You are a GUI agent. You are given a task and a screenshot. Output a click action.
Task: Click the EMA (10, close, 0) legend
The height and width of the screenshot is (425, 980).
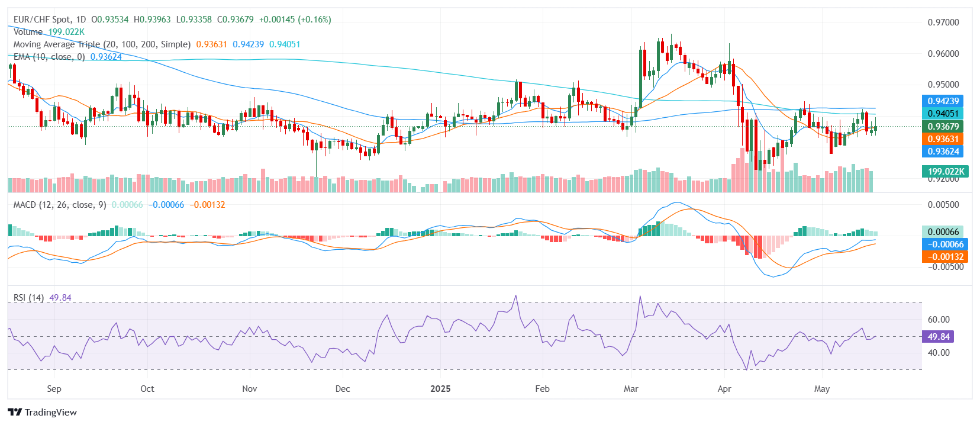(49, 57)
